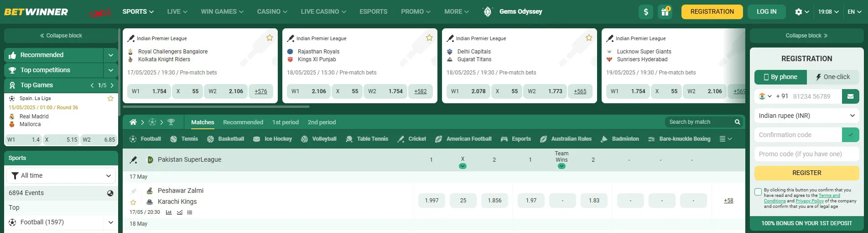Go to next Top Games slide
This screenshot has width=868, height=233.
point(112,85)
